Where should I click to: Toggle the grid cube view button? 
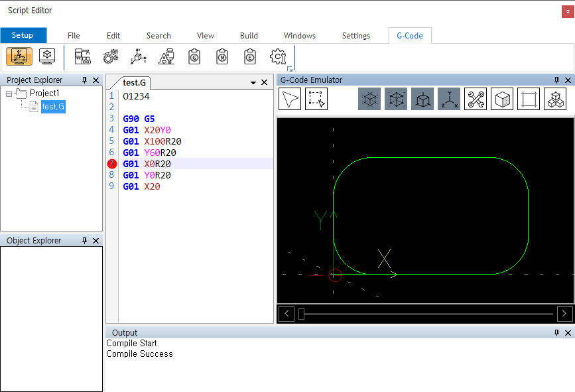(x=369, y=99)
